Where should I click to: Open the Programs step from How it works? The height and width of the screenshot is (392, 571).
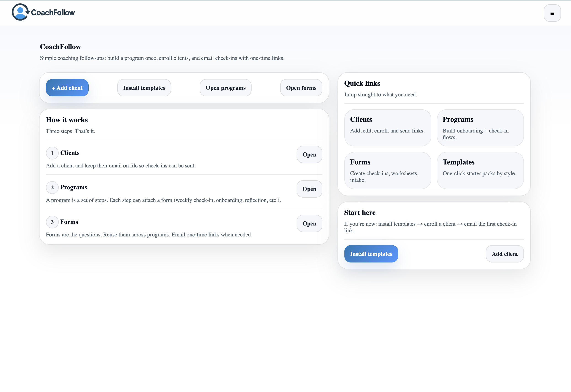[309, 189]
